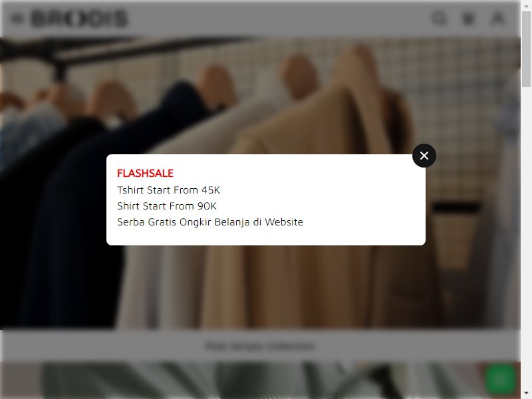Click the scrollbar up arrow
The width and height of the screenshot is (532, 399).
[x=526, y=4]
